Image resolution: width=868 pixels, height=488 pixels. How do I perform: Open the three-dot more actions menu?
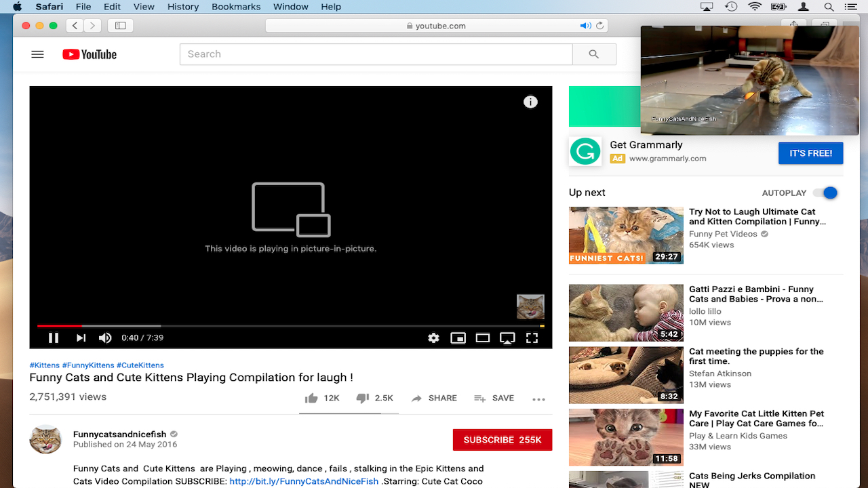pyautogui.click(x=539, y=399)
